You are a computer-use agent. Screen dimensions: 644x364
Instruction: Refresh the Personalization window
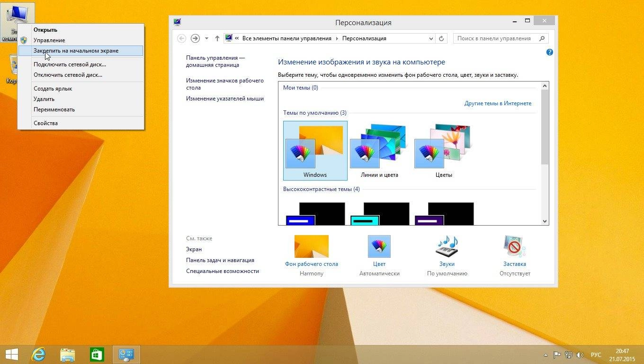click(442, 38)
